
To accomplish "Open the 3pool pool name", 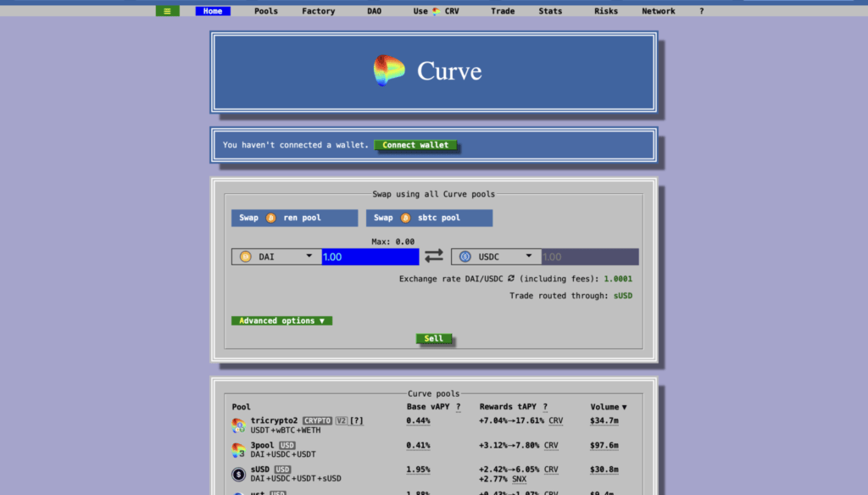I will [262, 445].
